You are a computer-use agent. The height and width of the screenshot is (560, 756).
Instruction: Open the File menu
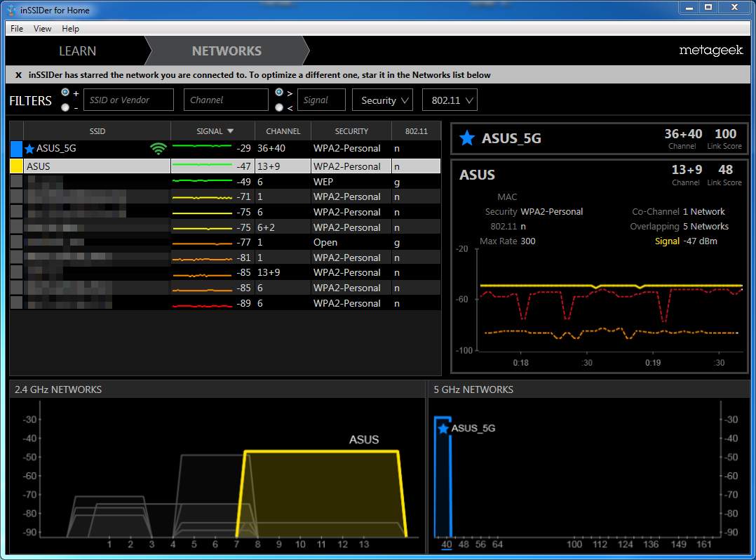click(17, 29)
